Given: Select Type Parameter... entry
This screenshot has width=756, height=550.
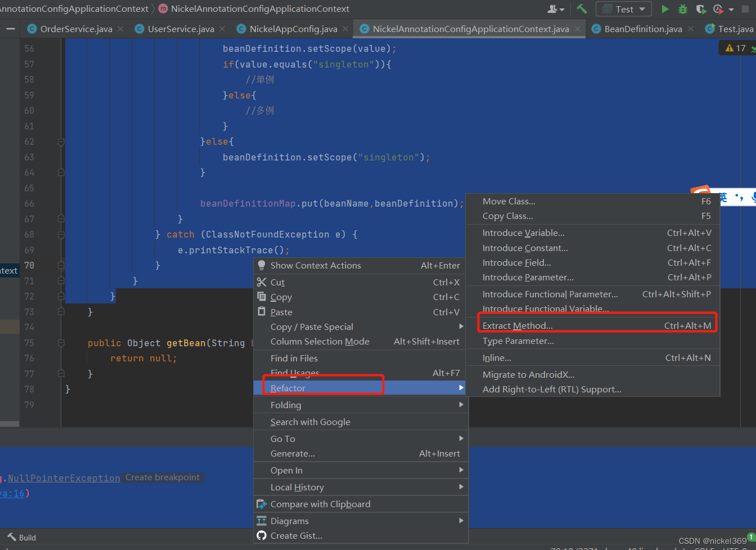Looking at the screenshot, I should pos(593,341).
